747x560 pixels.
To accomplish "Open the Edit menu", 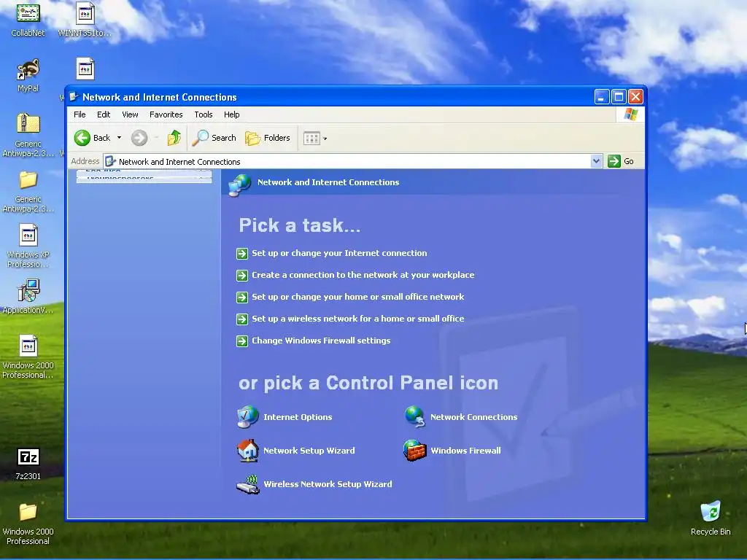I will point(104,114).
